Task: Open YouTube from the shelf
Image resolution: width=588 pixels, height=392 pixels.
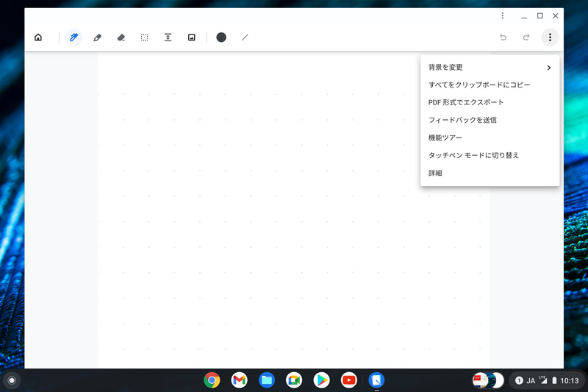Action: (348, 380)
